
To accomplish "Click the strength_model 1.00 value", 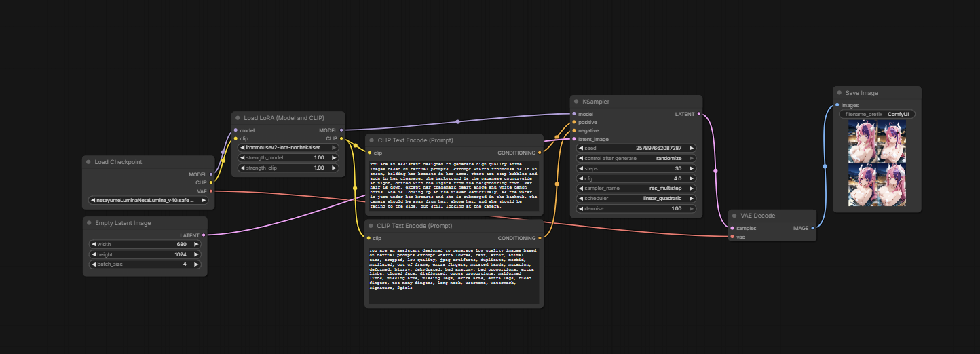I will pos(319,157).
